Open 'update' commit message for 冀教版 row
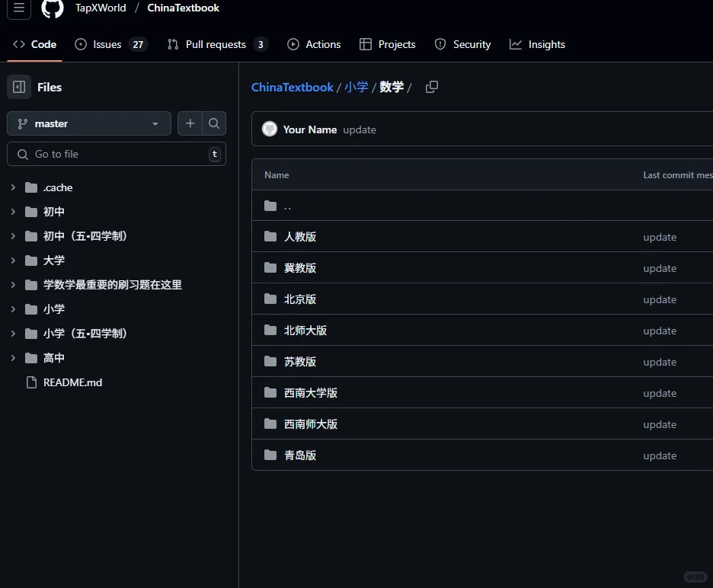 tap(660, 268)
